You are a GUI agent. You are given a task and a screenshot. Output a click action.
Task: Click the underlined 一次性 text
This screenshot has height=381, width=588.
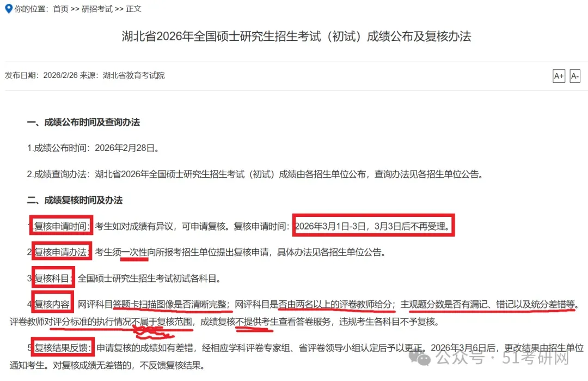[x=134, y=252]
